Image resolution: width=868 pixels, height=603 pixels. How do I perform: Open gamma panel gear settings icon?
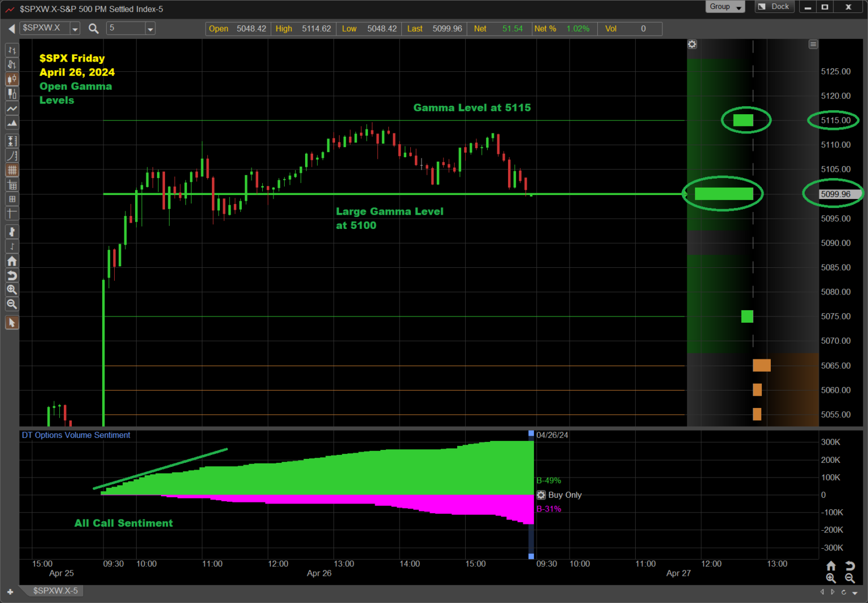(x=692, y=45)
